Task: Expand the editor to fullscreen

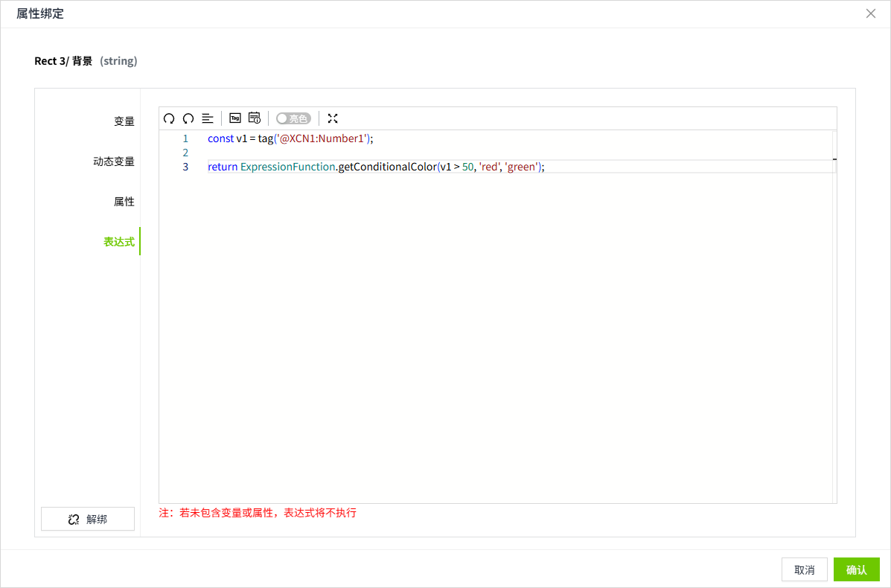Action: [x=333, y=118]
